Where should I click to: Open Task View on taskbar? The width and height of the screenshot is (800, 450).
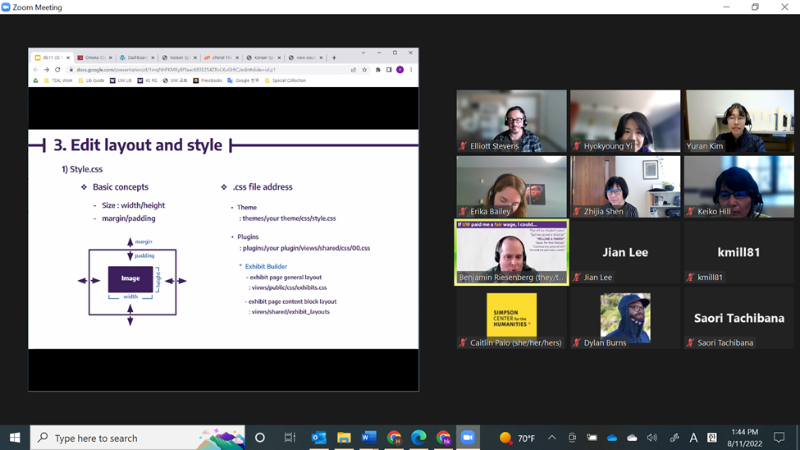[290, 438]
